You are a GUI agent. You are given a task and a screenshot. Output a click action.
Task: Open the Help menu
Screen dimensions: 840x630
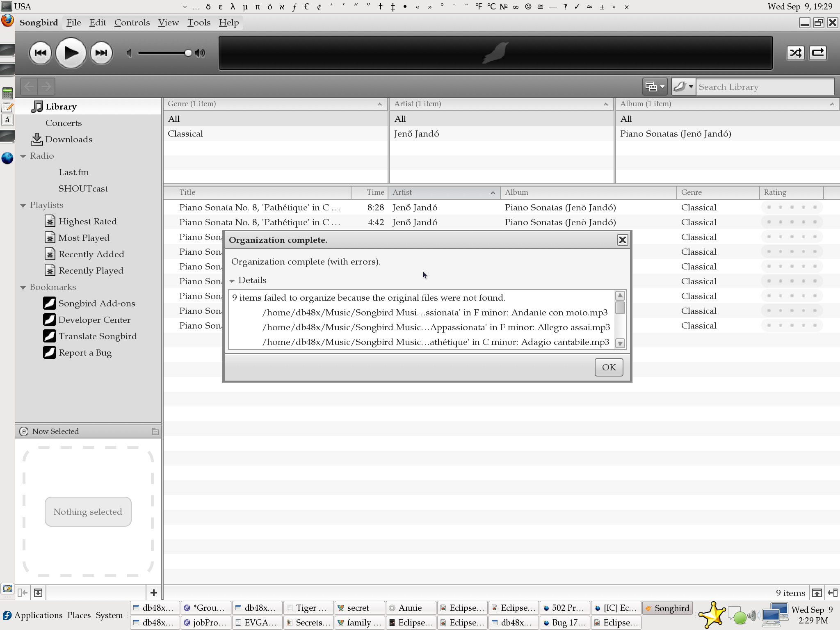click(x=228, y=23)
